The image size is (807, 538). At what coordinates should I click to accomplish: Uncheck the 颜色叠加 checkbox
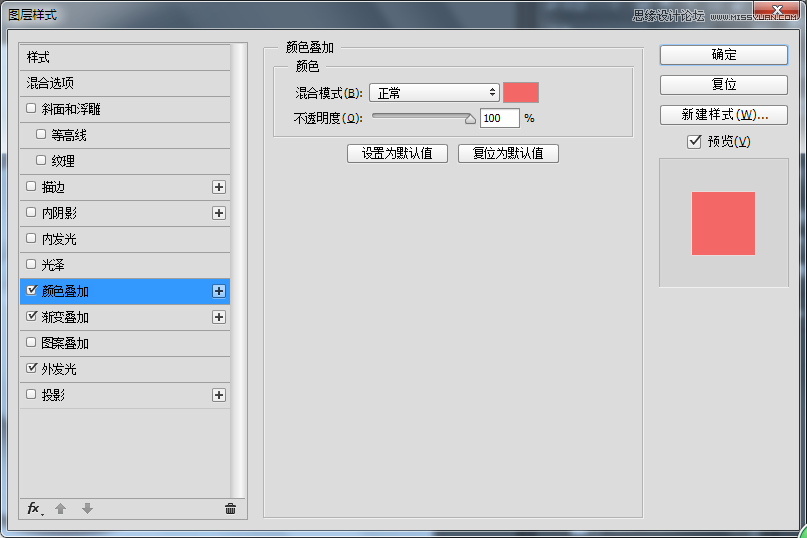31,290
